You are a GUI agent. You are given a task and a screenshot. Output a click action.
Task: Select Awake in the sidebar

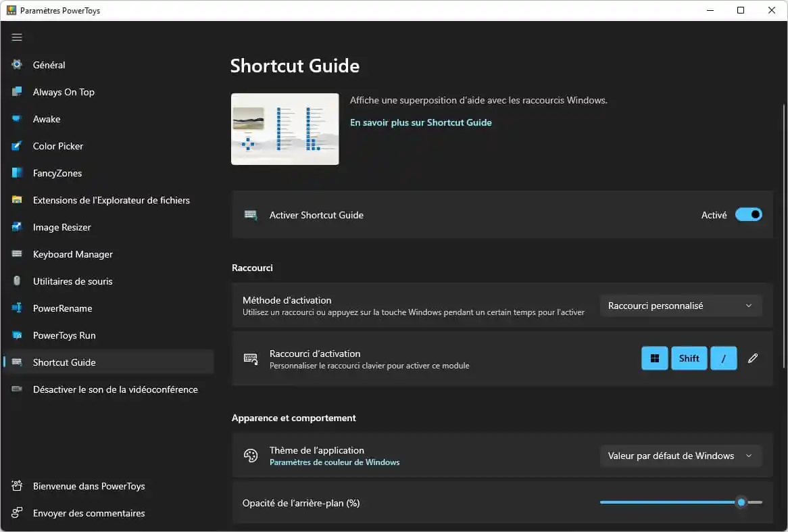pyautogui.click(x=109, y=119)
